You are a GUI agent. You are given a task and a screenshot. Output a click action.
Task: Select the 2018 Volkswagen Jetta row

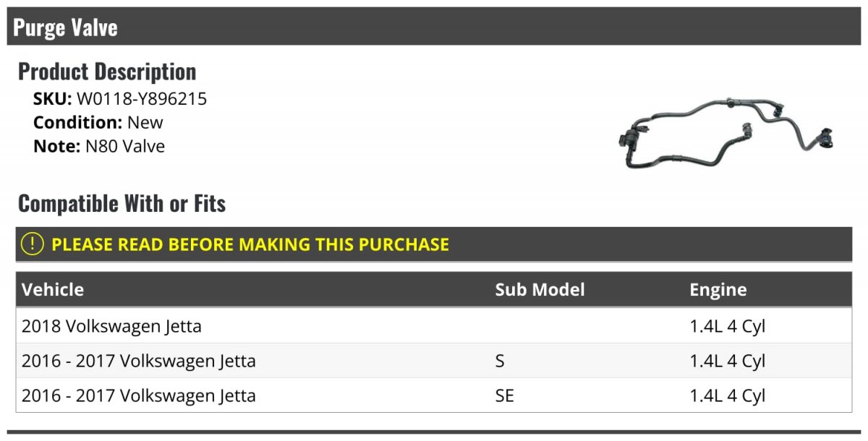pyautogui.click(x=434, y=326)
